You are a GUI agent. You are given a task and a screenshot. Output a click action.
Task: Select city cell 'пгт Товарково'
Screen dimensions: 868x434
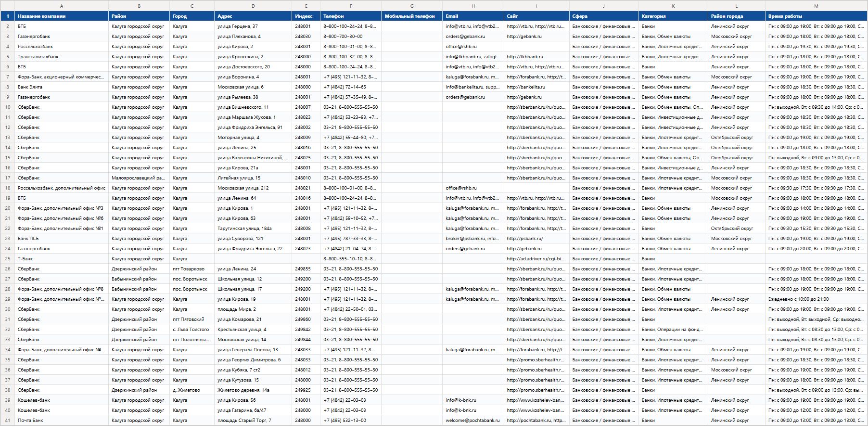192,269
